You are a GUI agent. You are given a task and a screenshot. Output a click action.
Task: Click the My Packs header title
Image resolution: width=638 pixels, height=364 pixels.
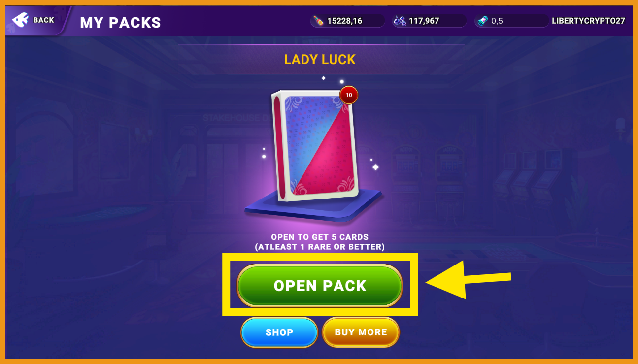click(x=121, y=22)
